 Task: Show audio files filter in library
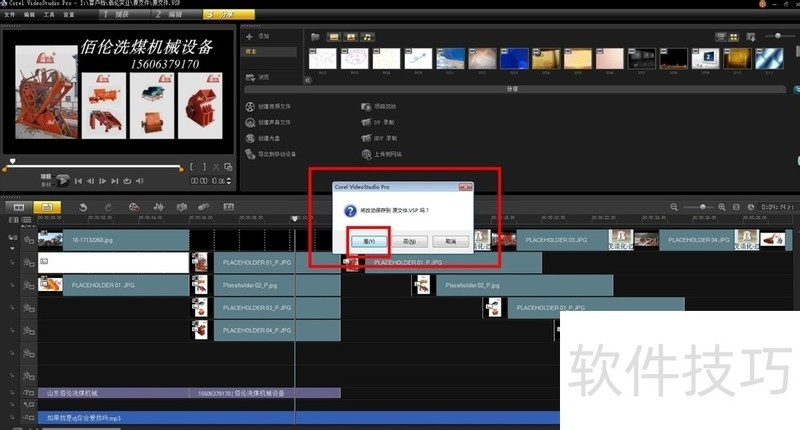click(367, 37)
